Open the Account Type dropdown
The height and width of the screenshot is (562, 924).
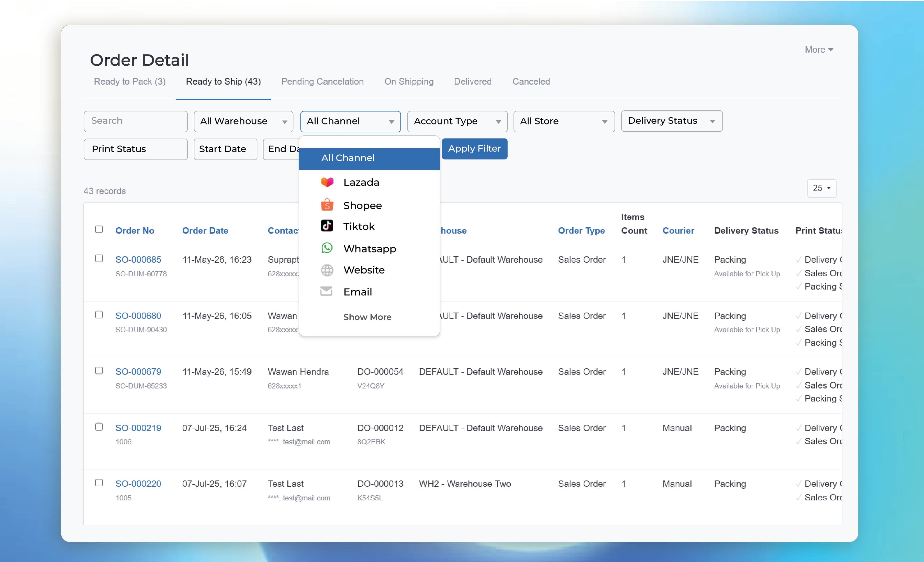click(457, 121)
